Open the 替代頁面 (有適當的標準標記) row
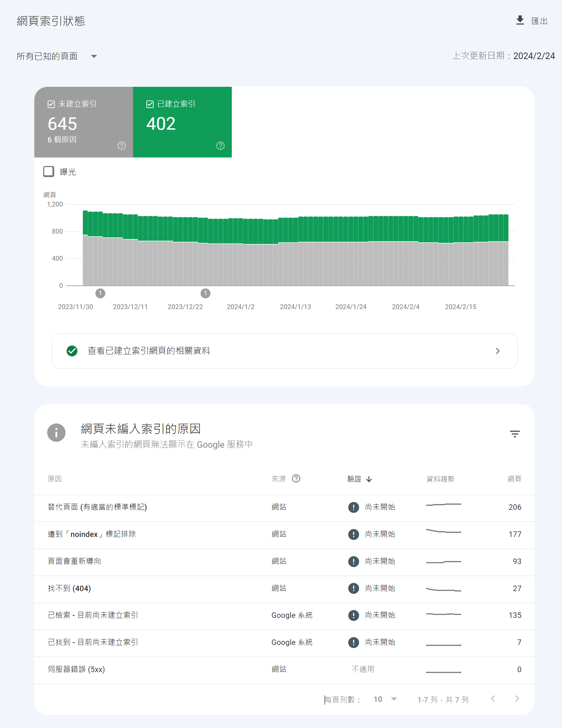 pyautogui.click(x=97, y=507)
